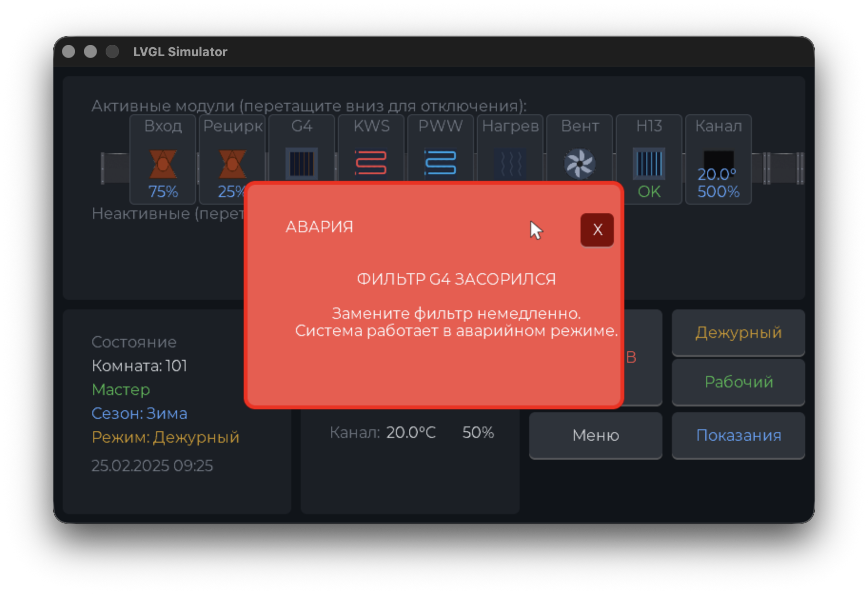Click the Режим: Дежурный status text
The width and height of the screenshot is (868, 594).
click(x=165, y=437)
